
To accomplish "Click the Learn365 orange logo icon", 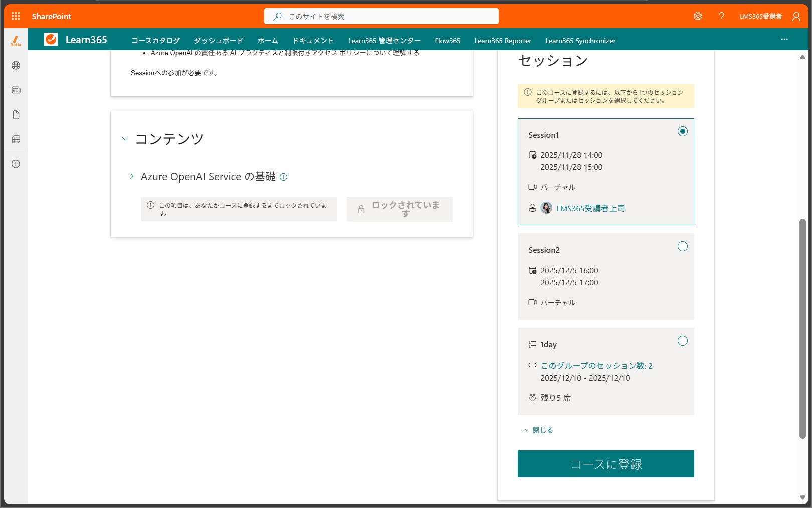I will point(51,39).
